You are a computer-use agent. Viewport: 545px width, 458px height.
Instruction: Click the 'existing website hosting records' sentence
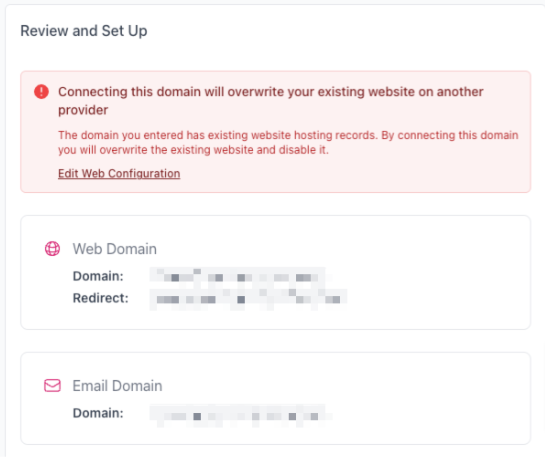(x=288, y=135)
